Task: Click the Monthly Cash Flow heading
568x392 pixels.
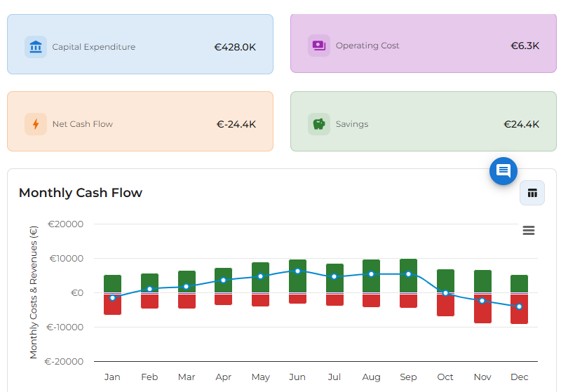Action: point(81,193)
